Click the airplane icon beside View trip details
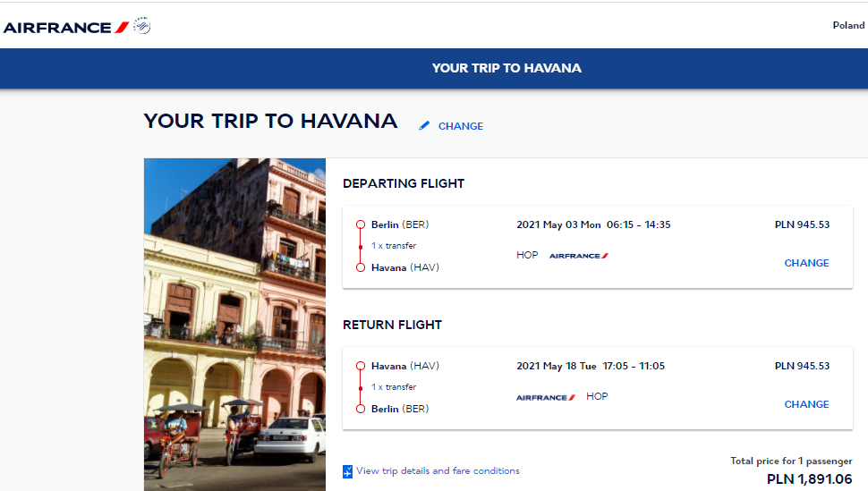Image resolution: width=868 pixels, height=491 pixels. pos(347,471)
